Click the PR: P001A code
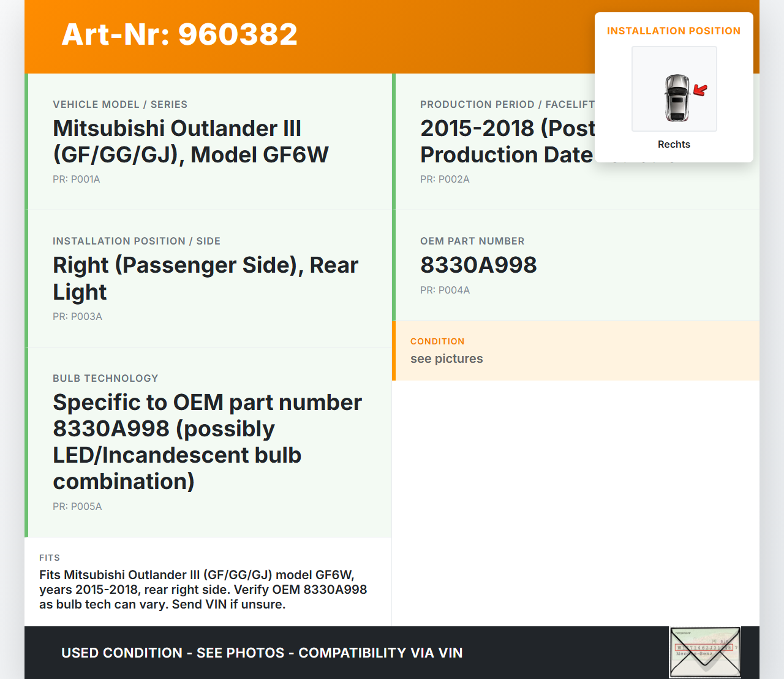The height and width of the screenshot is (679, 784). pos(77,180)
